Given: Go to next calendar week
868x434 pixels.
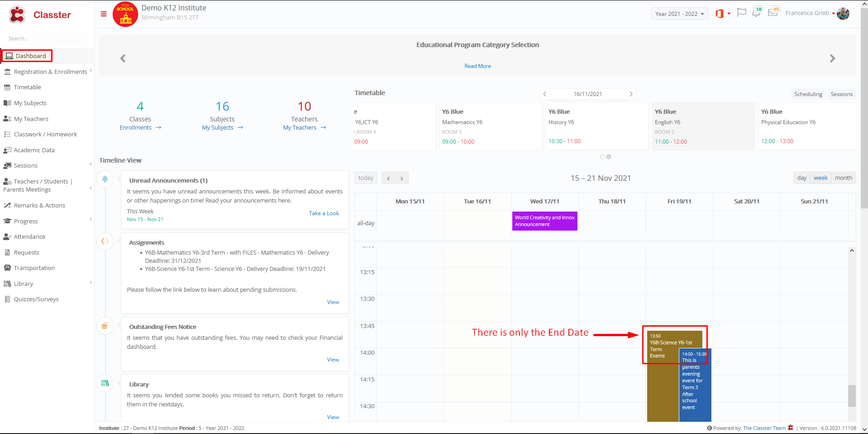Looking at the screenshot, I should point(402,178).
